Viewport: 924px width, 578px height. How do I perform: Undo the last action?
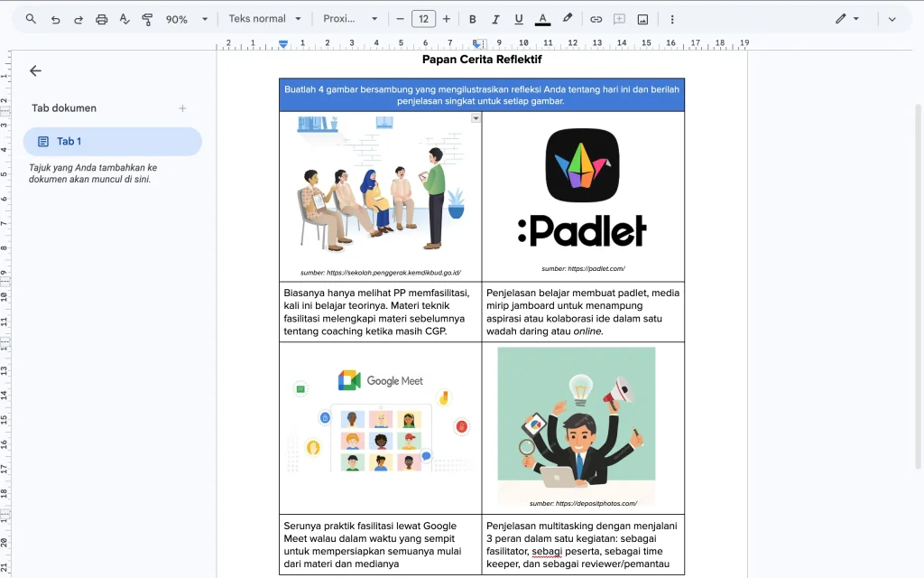click(55, 20)
